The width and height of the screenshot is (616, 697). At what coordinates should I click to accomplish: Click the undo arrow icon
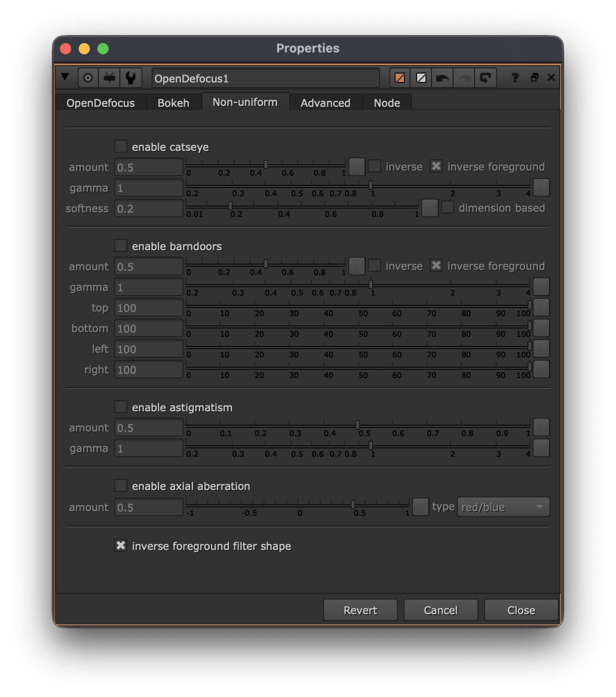(x=442, y=78)
